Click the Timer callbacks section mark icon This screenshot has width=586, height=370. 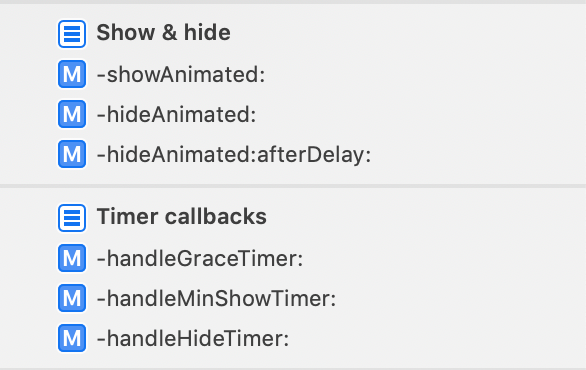[72, 218]
